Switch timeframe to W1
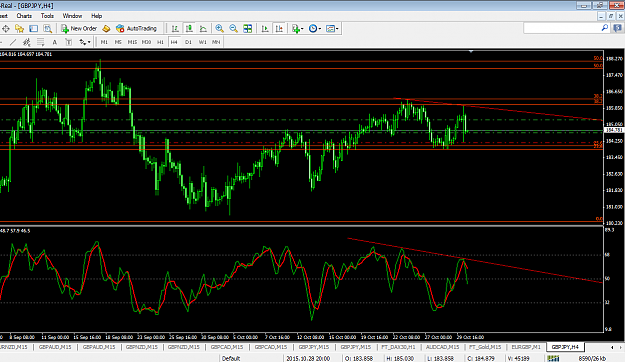Viewport: 625px width, 362px height. (202, 42)
